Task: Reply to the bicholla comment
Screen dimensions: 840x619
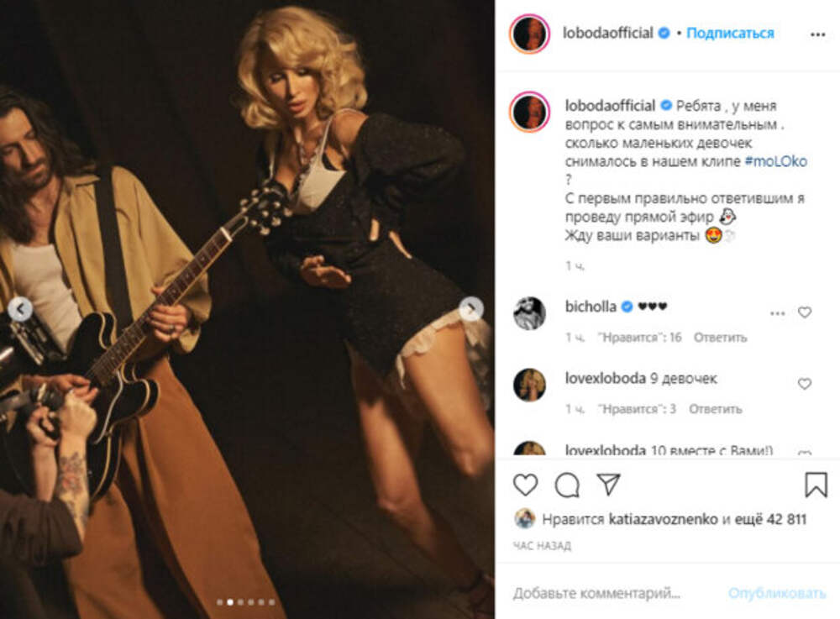Action: point(720,338)
